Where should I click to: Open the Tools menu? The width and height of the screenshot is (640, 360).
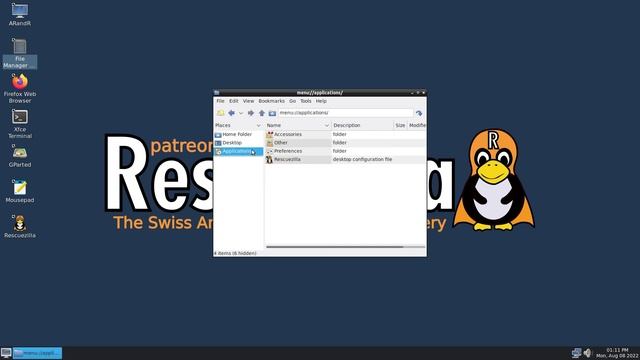306,101
